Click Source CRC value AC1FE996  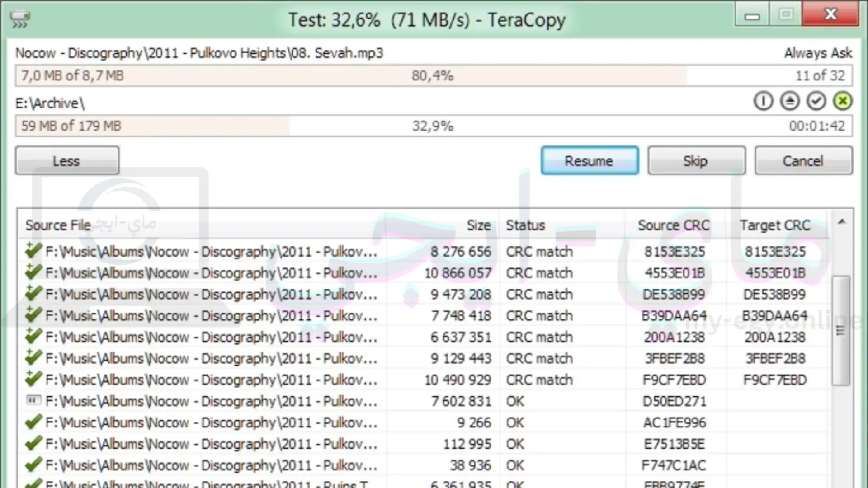point(674,422)
